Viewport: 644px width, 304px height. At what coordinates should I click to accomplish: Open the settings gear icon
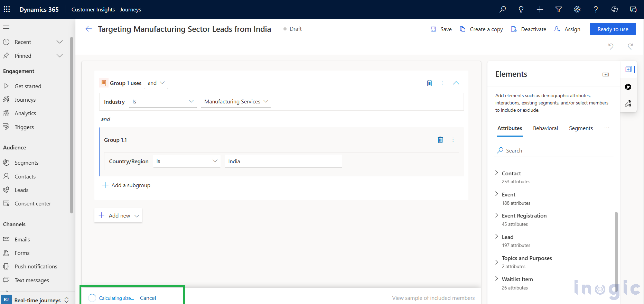pyautogui.click(x=577, y=9)
